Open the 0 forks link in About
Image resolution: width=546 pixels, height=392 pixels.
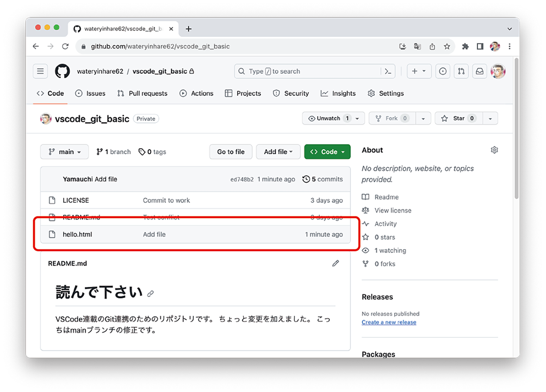tap(379, 264)
